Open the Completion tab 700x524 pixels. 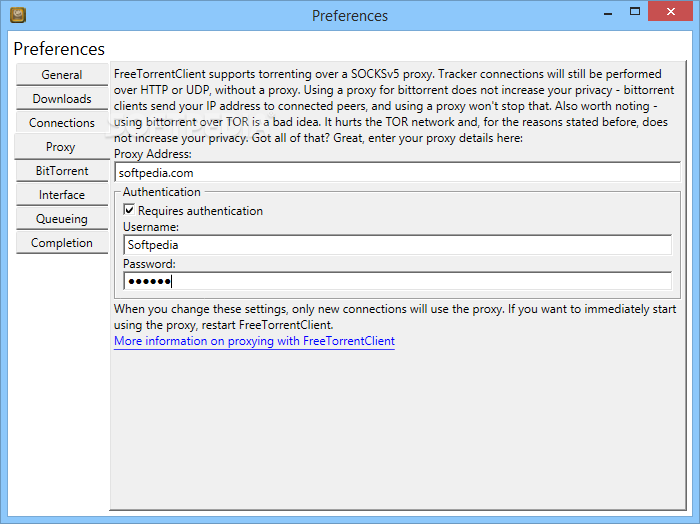click(x=62, y=243)
